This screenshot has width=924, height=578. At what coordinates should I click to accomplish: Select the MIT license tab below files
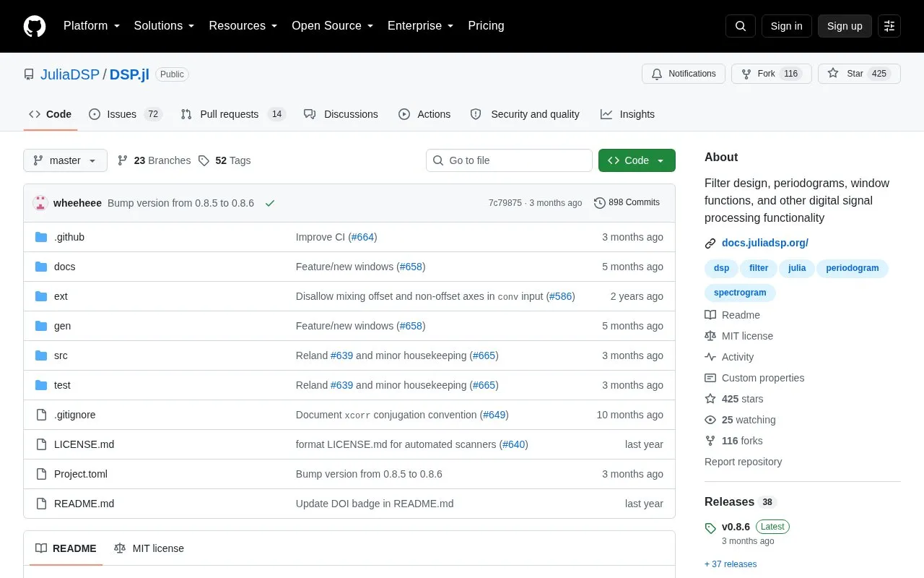[x=149, y=548]
